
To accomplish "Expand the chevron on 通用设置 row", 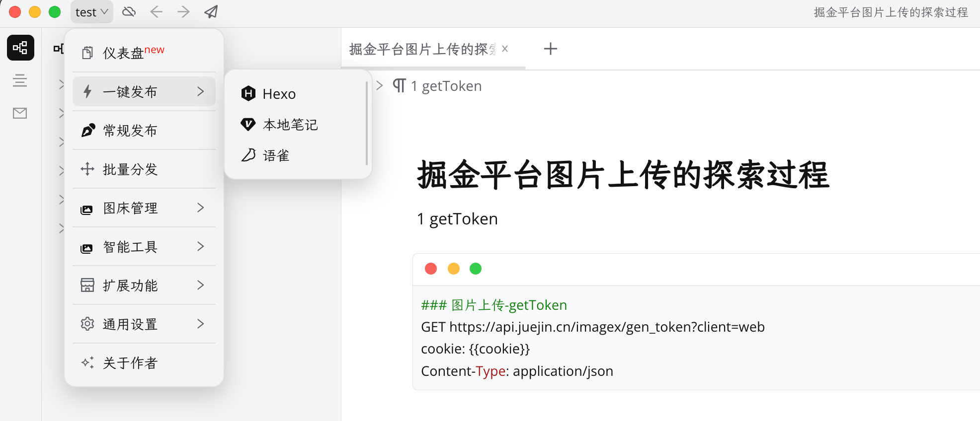I will pos(201,324).
